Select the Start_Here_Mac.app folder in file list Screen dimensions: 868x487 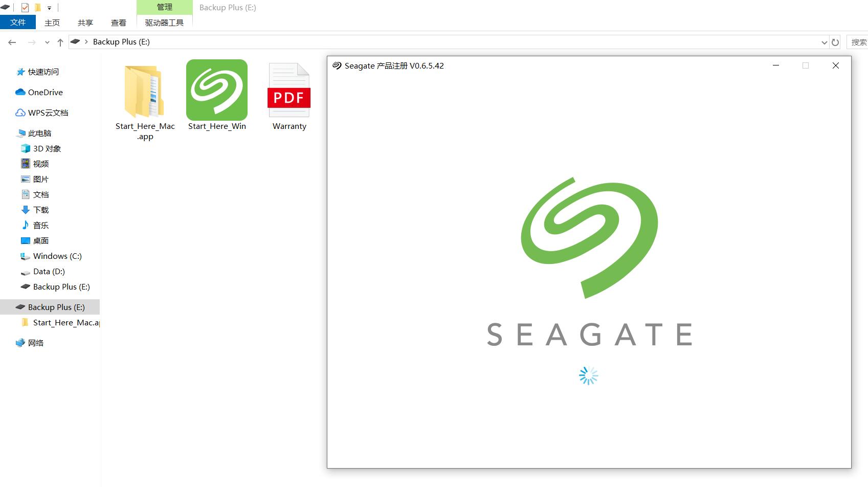click(x=145, y=102)
